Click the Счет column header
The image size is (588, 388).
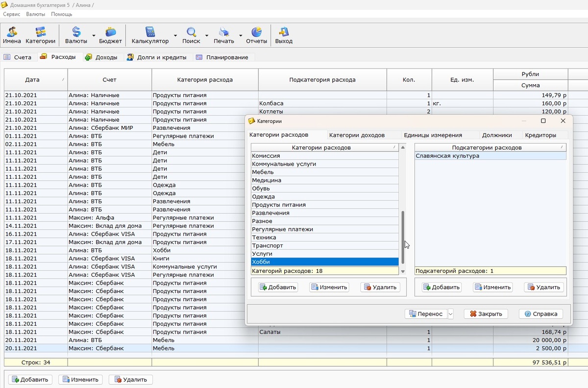[110, 79]
